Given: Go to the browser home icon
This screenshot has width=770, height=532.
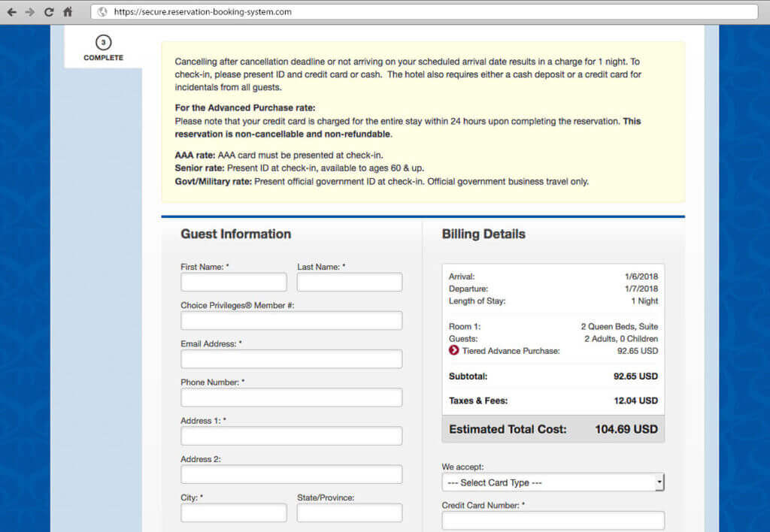Looking at the screenshot, I should (x=68, y=12).
